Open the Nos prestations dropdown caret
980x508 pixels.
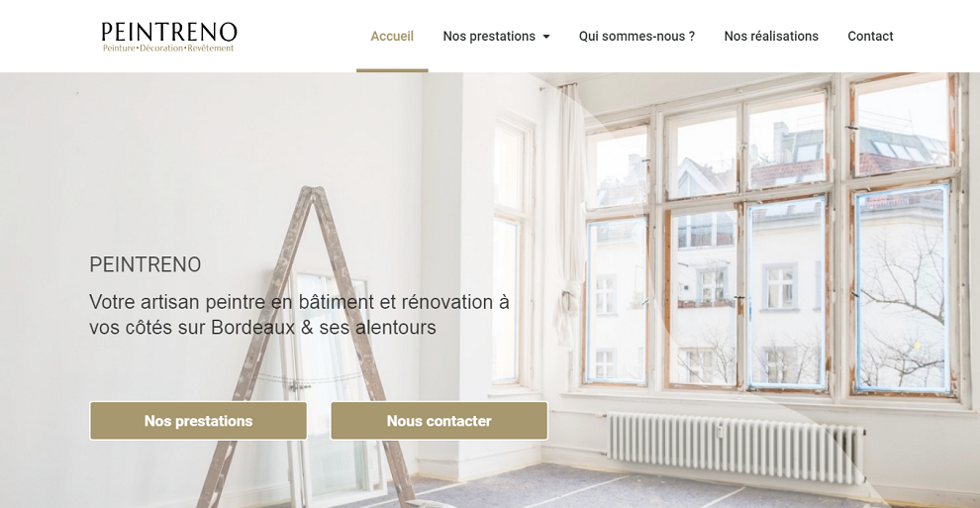coord(546,37)
